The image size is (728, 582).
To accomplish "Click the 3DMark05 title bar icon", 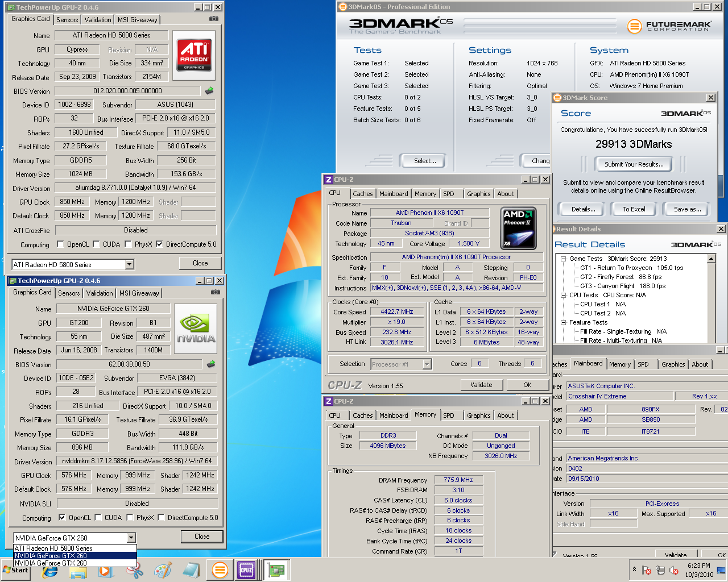I will click(x=342, y=7).
